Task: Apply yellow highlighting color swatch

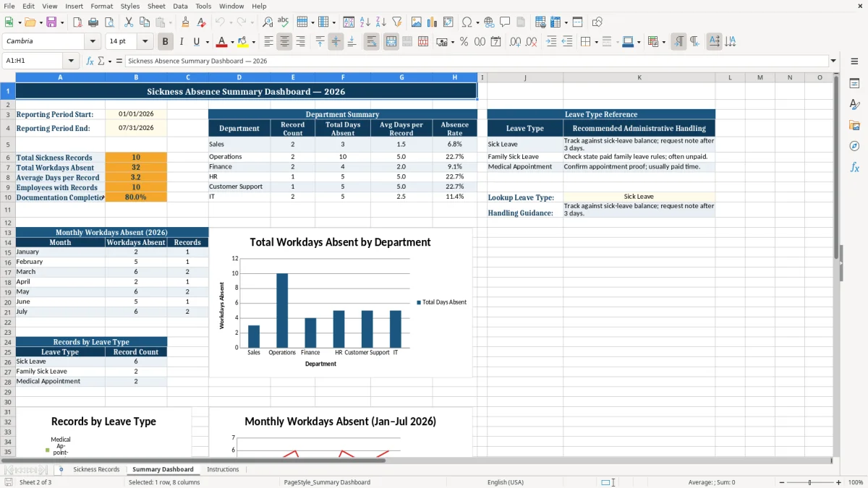Action: 243,42
